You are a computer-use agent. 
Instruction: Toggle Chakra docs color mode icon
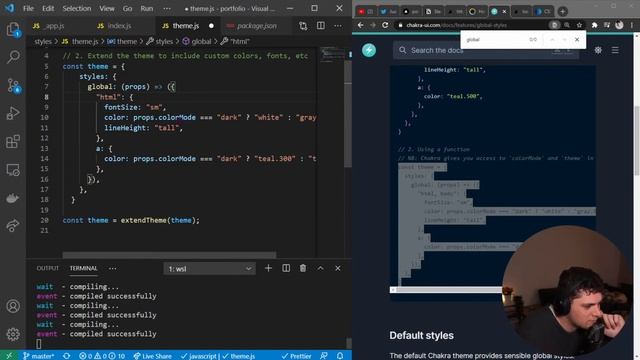(598, 50)
